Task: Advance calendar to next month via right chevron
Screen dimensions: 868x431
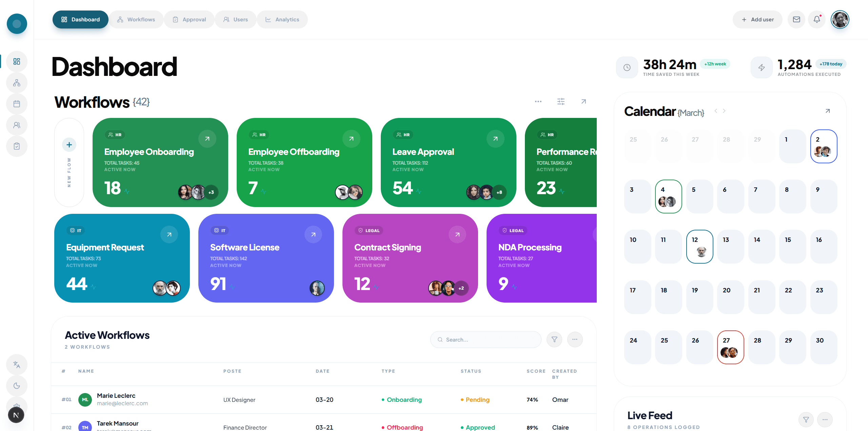Action: 724,111
